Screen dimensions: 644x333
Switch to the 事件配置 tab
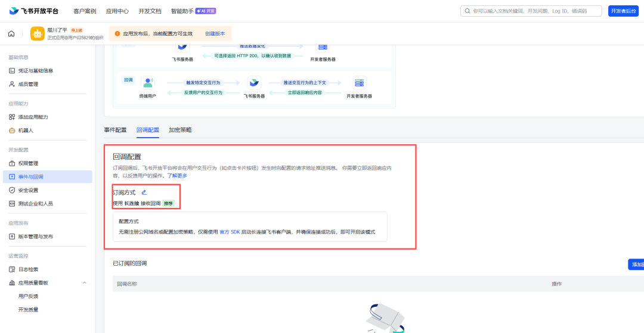tap(115, 130)
